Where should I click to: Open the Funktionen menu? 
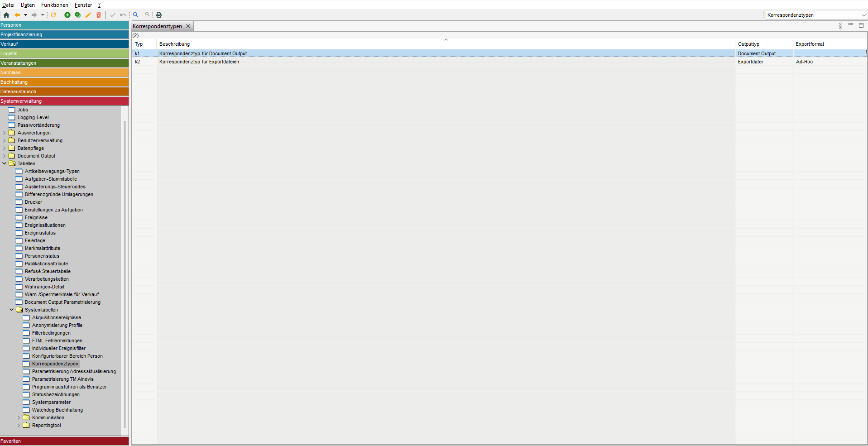[54, 5]
